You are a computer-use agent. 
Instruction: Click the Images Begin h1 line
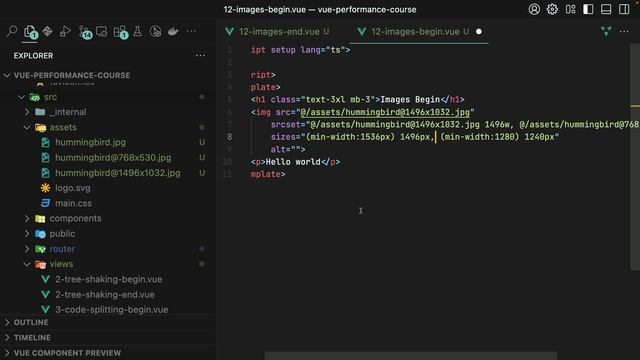[x=358, y=100]
